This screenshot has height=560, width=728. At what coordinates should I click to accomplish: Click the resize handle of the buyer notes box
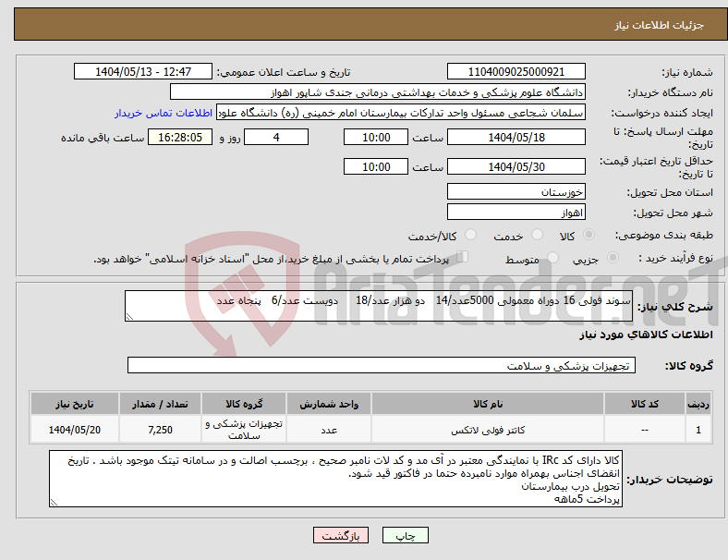[x=54, y=503]
